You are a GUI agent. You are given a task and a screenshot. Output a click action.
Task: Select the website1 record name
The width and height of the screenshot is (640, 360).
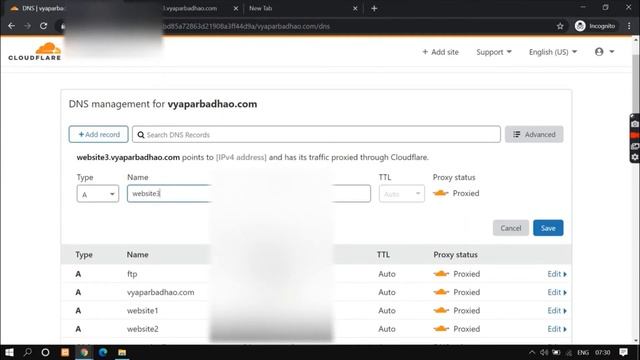[x=142, y=311]
